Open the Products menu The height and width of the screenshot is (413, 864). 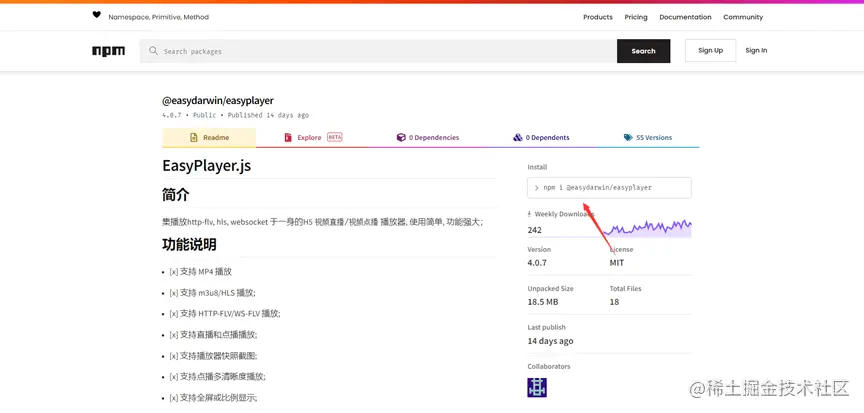pyautogui.click(x=598, y=17)
